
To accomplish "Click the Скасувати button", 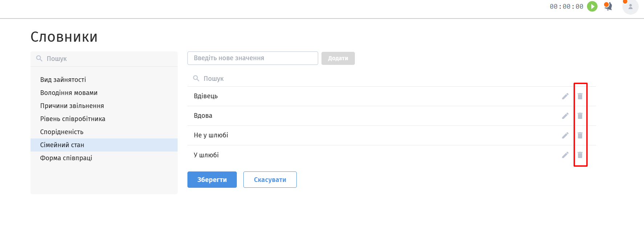I will coord(270,180).
